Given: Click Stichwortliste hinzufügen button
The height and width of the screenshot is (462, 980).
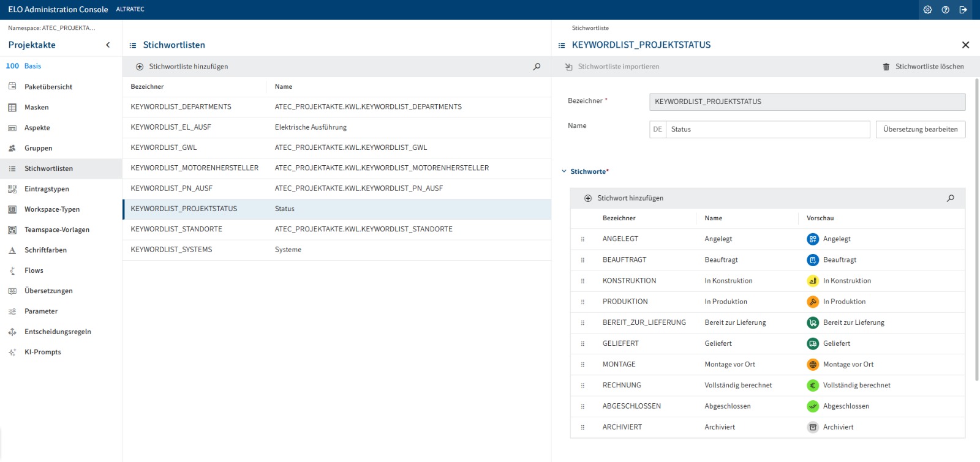Looking at the screenshot, I should [x=182, y=67].
